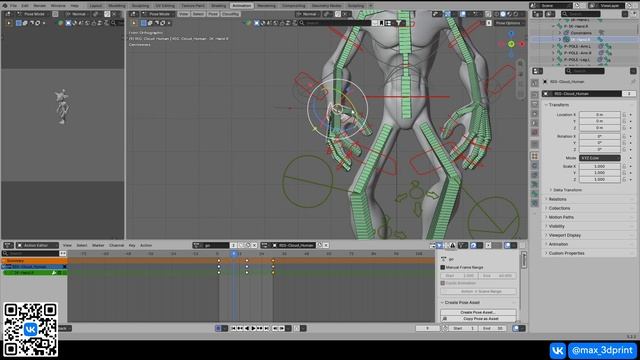Toggle lock for Rotation X

(624, 136)
